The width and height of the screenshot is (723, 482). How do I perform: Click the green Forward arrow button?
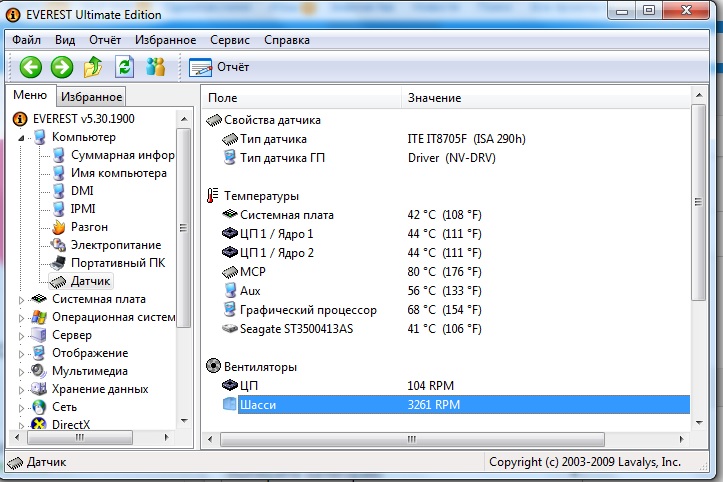coord(62,67)
